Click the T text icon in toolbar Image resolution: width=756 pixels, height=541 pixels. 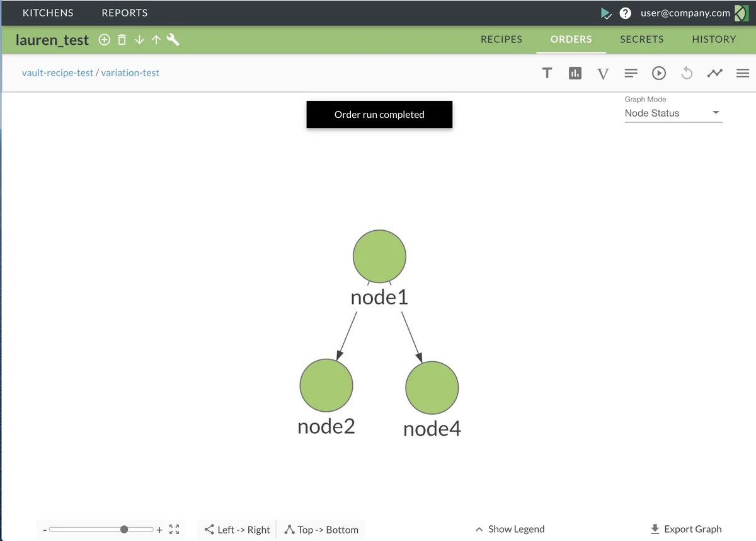547,73
